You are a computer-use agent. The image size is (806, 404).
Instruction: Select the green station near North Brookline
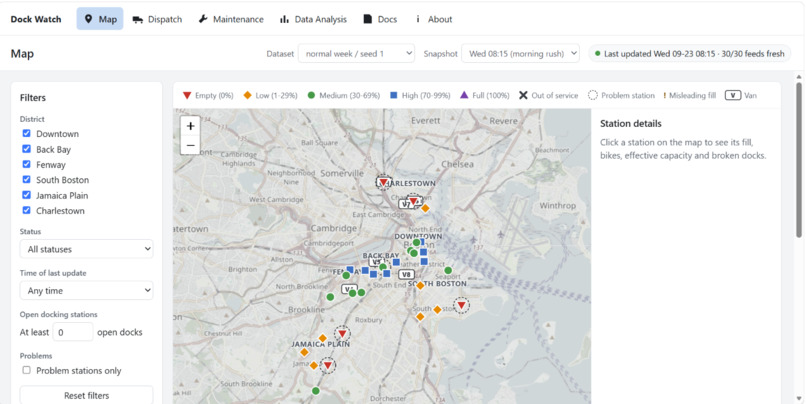pos(330,297)
